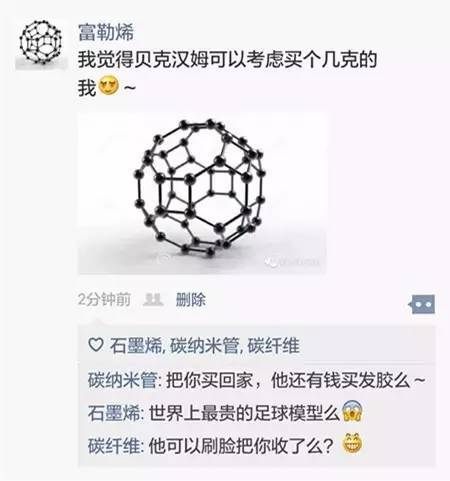Tap the screaming emoji in 石墨烯 comment
This screenshot has height=481, width=450.
[352, 411]
